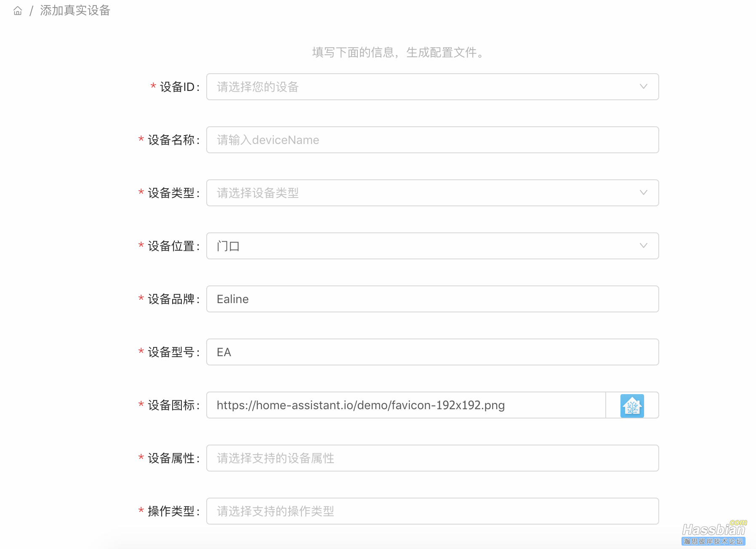Image resolution: width=756 pixels, height=549 pixels.
Task: Click the 添加真实设备 breadcrumb text
Action: [75, 11]
